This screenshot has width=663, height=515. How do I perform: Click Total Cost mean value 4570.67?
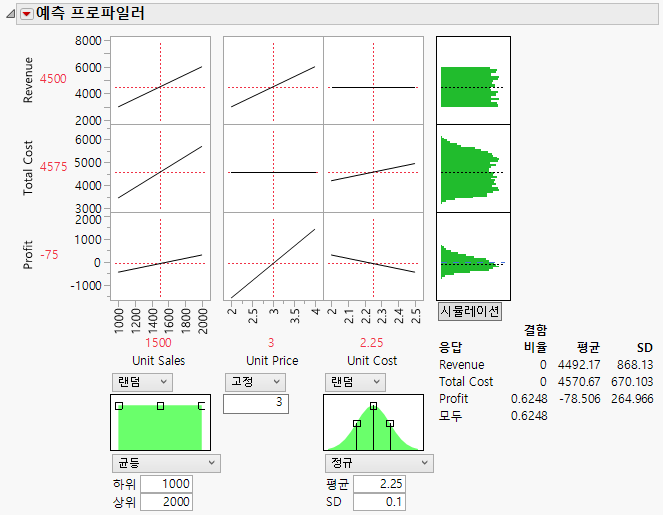(579, 382)
